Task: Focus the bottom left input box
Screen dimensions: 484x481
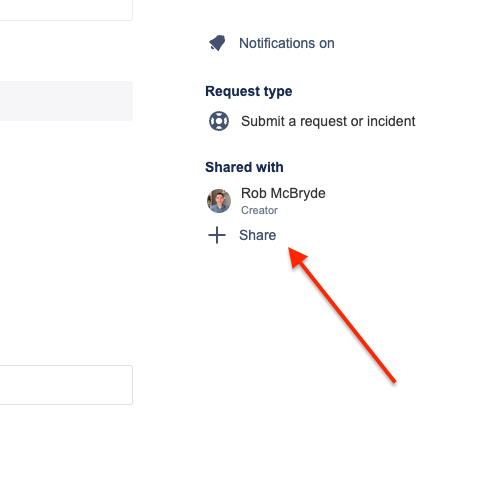Action: point(66,385)
